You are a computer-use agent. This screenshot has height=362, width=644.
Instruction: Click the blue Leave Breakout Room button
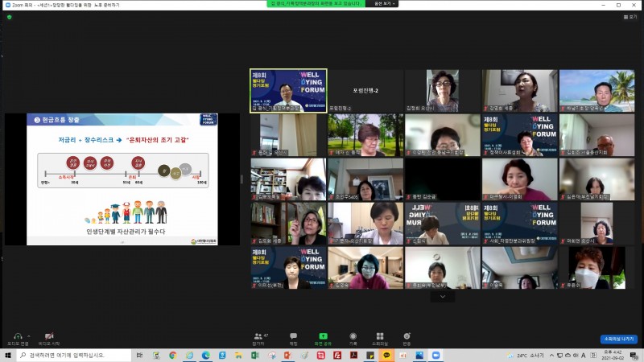(618, 339)
